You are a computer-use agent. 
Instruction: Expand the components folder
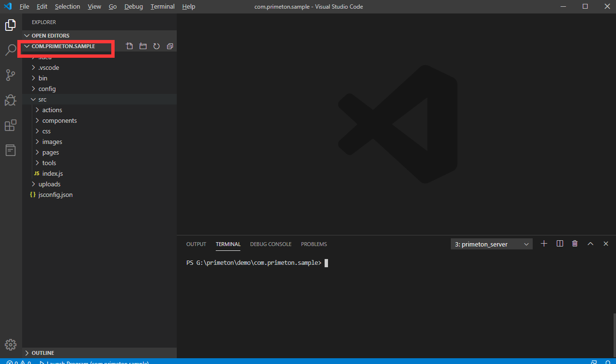tap(59, 120)
